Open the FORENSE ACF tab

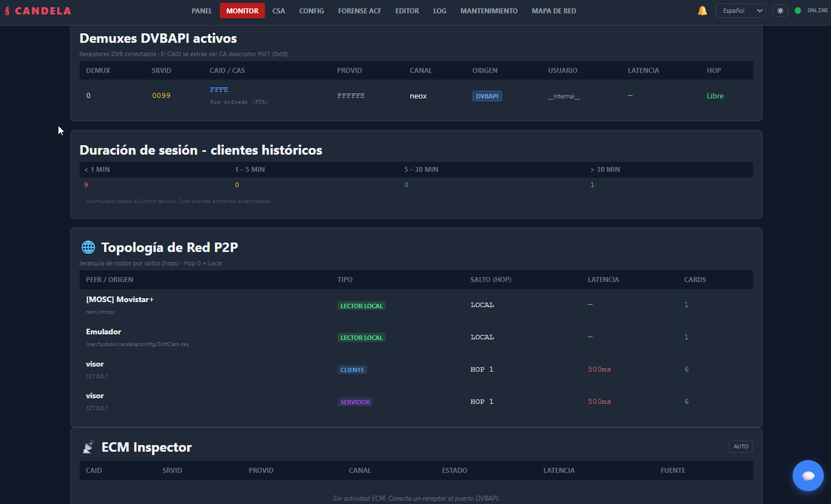(x=360, y=11)
